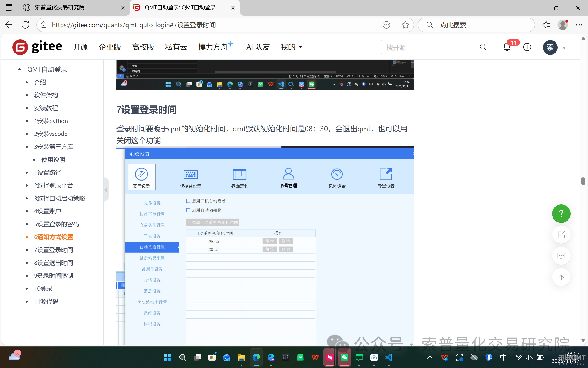588x368 pixels.
Task: Open the Gitee notifications bell
Action: pyautogui.click(x=507, y=47)
